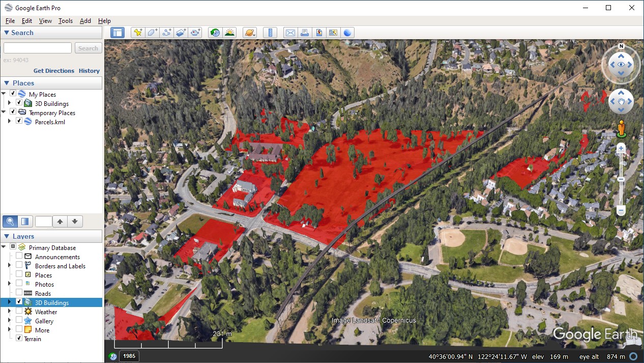This screenshot has width=644, height=363.
Task: Expand the Parcels.kml tree item
Action: point(9,121)
